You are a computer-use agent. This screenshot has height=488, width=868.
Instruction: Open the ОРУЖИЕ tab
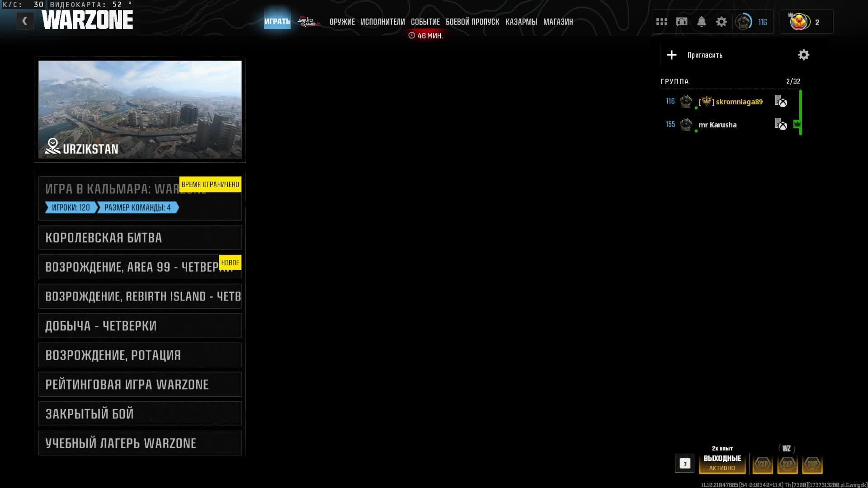[x=342, y=22]
